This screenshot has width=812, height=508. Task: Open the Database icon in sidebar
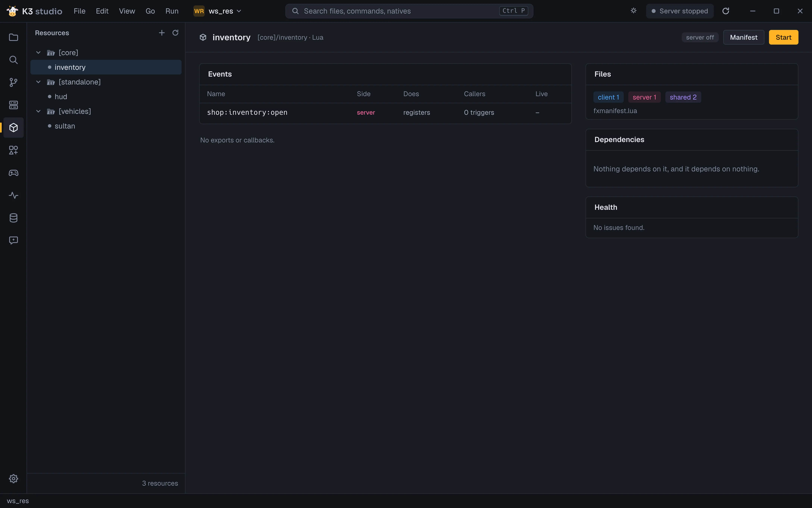click(x=13, y=218)
